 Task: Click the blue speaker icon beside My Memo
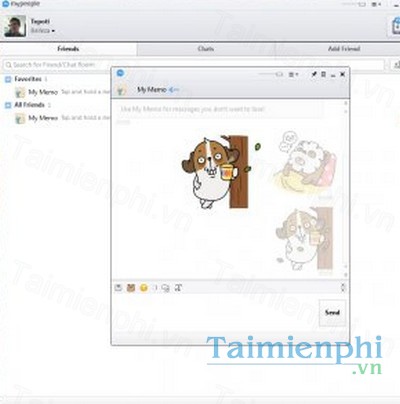point(174,90)
